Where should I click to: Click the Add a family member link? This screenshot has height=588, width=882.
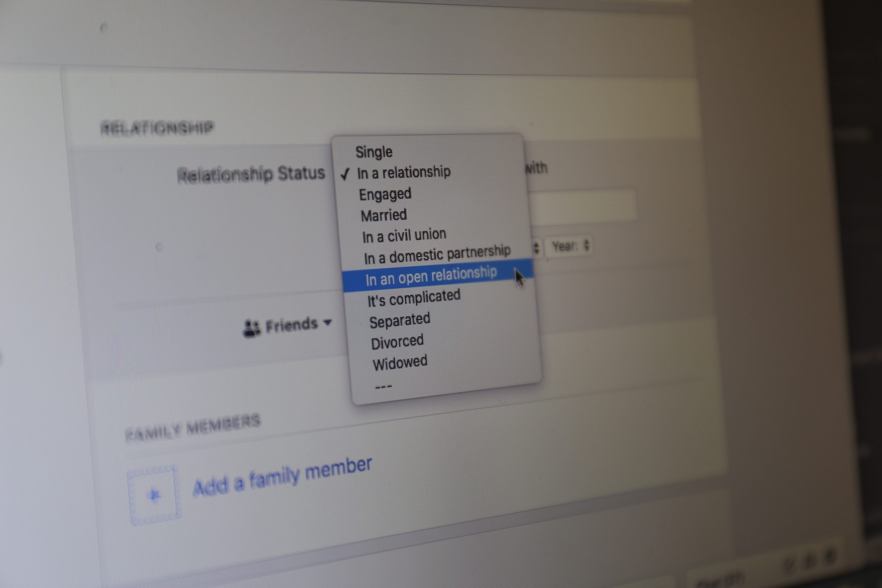pyautogui.click(x=282, y=477)
